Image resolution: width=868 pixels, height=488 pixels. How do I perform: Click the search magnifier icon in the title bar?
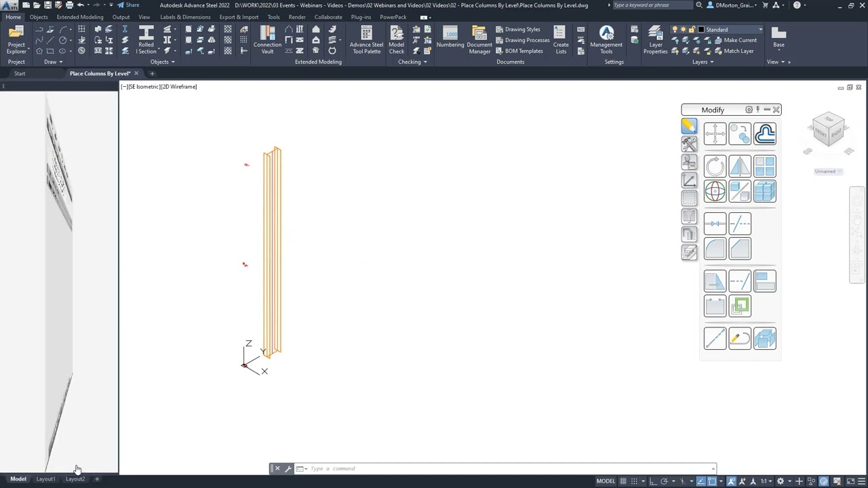point(699,5)
